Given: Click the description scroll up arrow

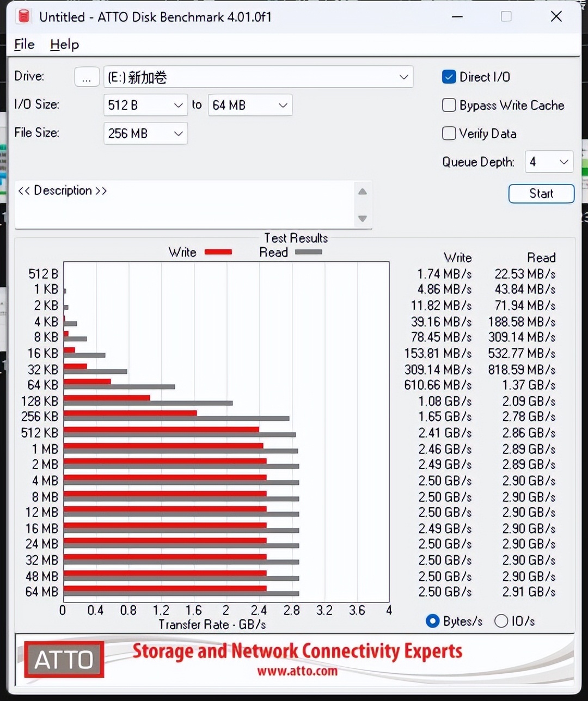Looking at the screenshot, I should 363,192.
